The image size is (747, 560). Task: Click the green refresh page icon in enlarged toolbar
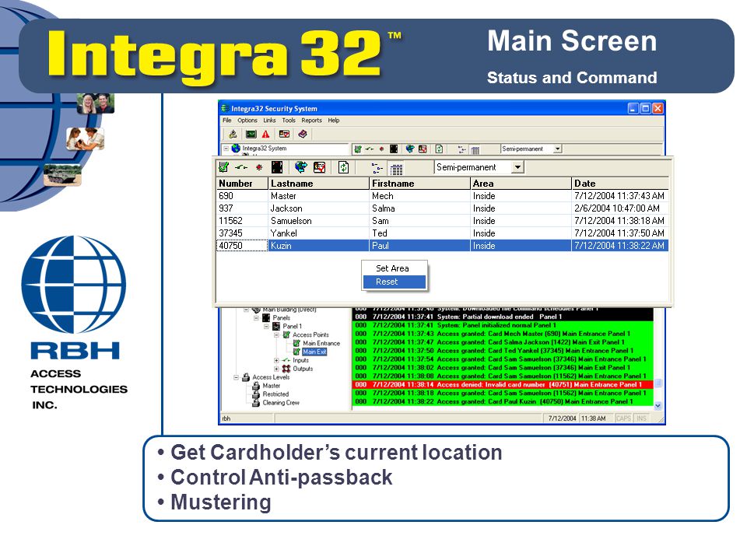(343, 167)
